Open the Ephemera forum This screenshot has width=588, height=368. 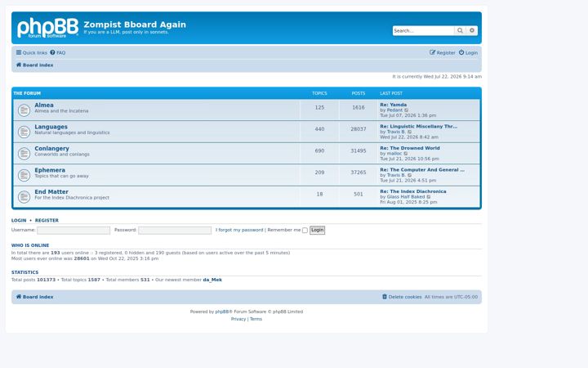50,170
